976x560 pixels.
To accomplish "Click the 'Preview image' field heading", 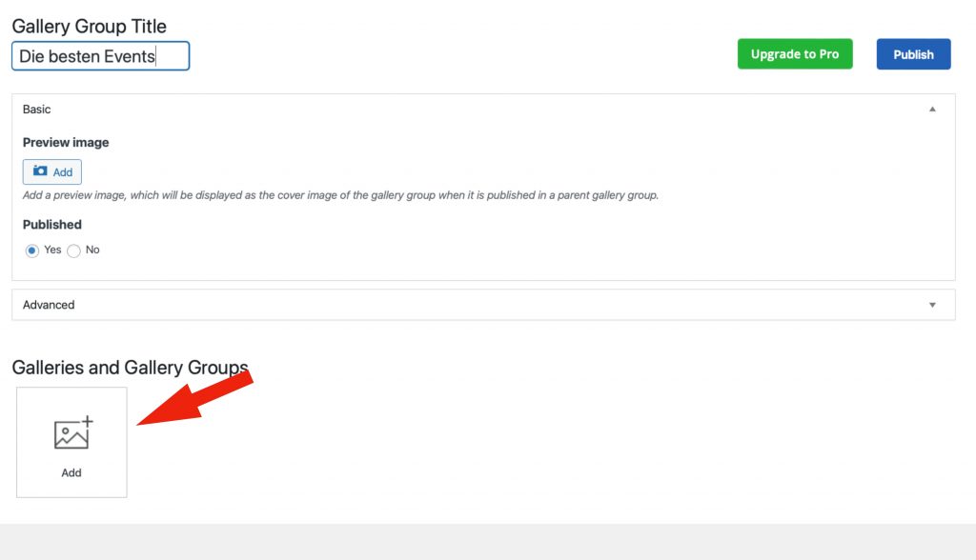I will coord(66,142).
